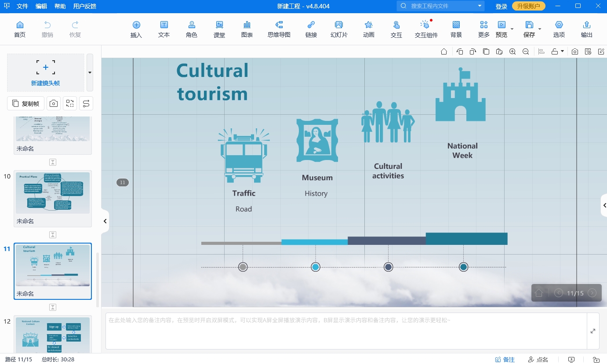Viewport: 607px width, 364px height.
Task: Click the canvas home view icon
Action: point(444,51)
